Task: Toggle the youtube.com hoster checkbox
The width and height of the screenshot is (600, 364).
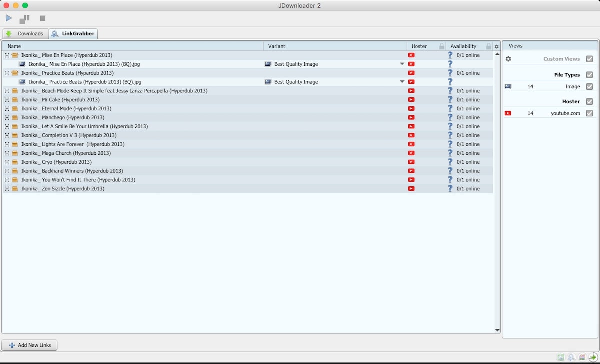Action: 589,113
